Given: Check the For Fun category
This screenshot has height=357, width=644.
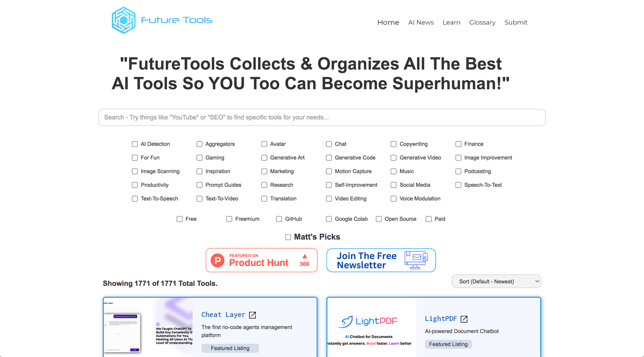Looking at the screenshot, I should point(135,158).
